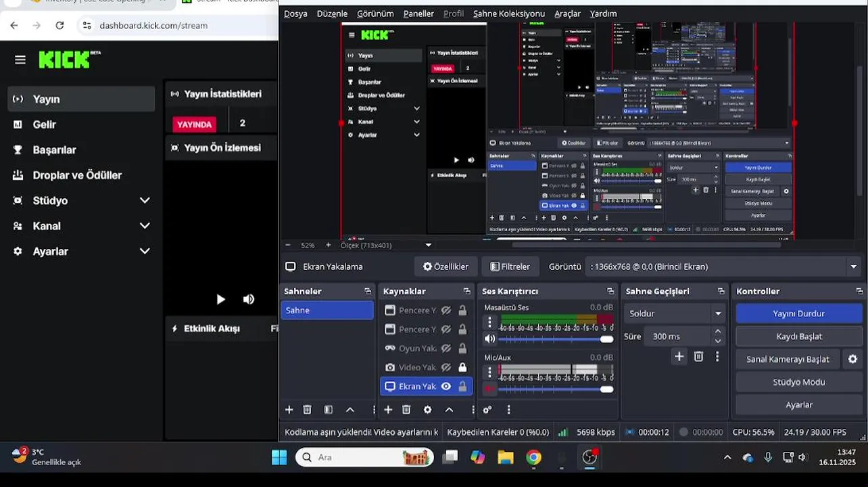The width and height of the screenshot is (868, 487).
Task: Hide the Ekran Yak source
Action: (x=446, y=386)
